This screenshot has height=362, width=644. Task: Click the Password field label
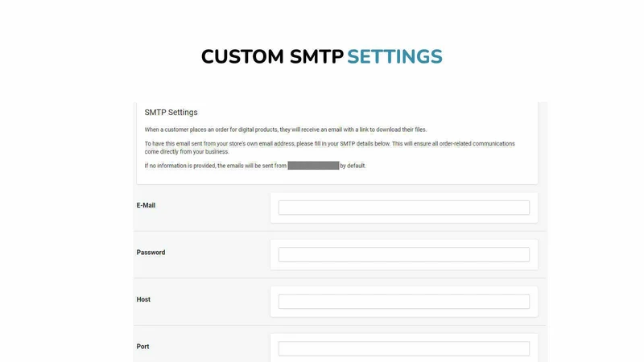[151, 253]
